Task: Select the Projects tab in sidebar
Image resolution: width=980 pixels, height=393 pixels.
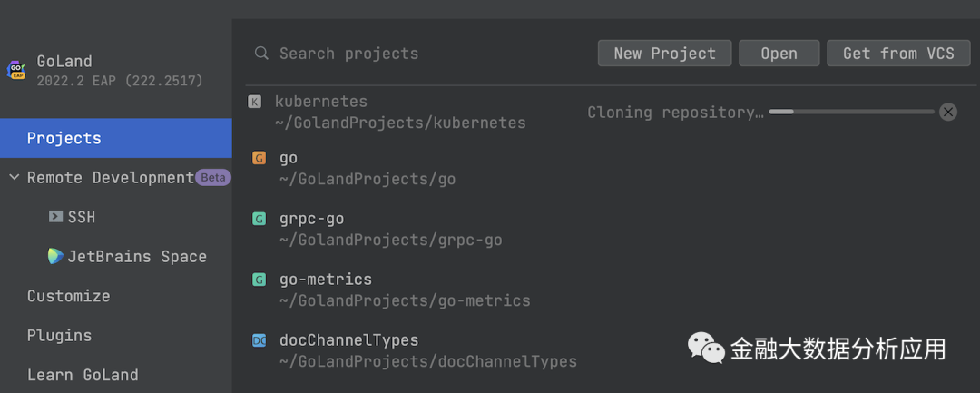Action: 64,138
